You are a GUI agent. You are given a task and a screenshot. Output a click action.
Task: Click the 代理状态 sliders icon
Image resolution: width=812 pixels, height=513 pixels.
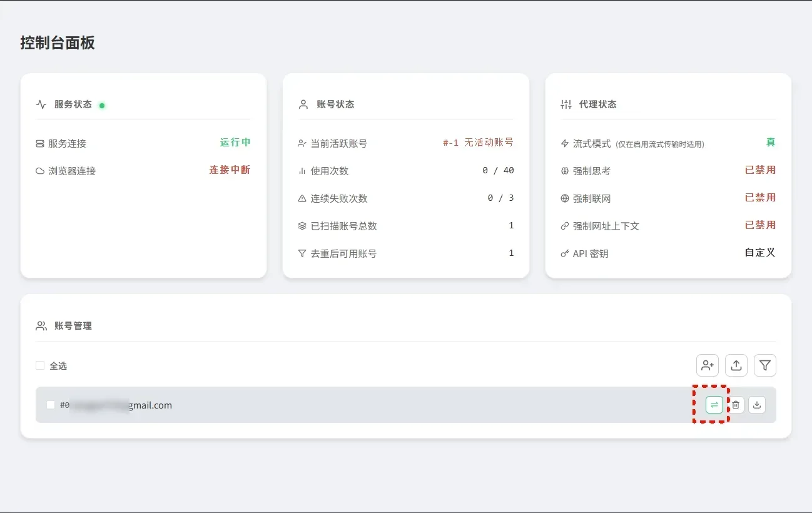566,104
